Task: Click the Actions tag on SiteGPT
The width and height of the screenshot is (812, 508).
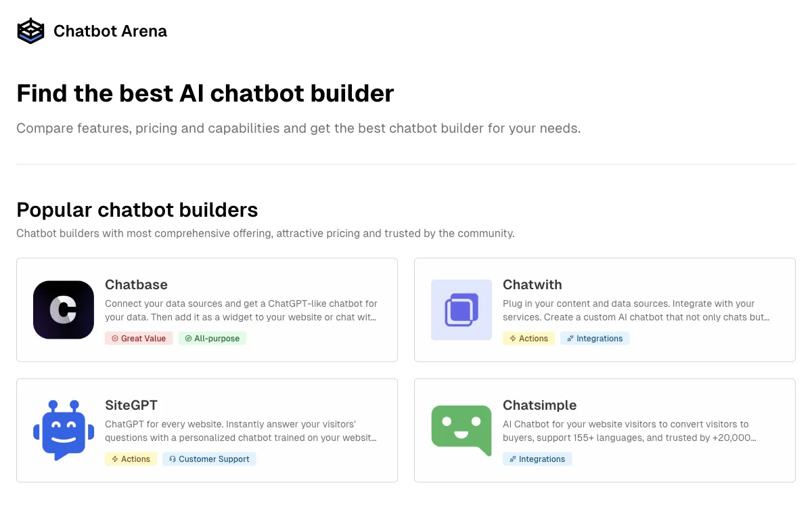Action: [x=131, y=459]
